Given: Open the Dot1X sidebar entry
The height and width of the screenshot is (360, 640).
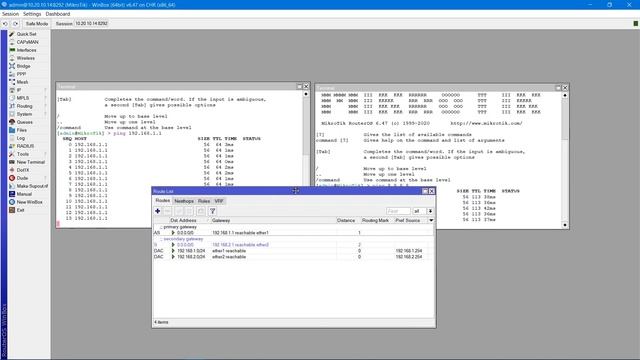Looking at the screenshot, I should coord(23,170).
